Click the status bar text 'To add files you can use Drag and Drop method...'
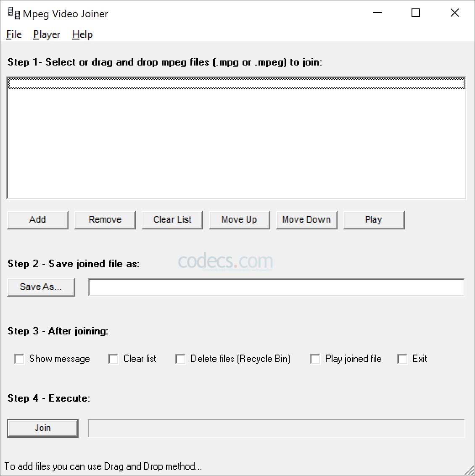 [x=103, y=466]
